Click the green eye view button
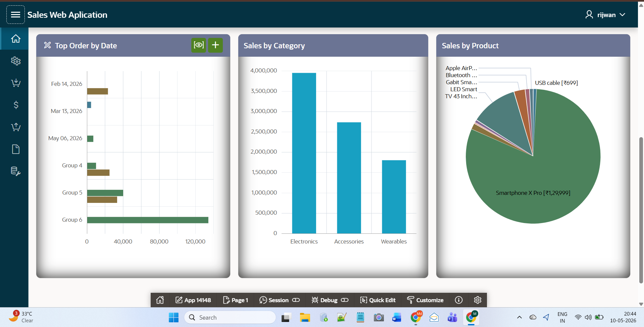This screenshot has height=327, width=644. click(x=199, y=45)
